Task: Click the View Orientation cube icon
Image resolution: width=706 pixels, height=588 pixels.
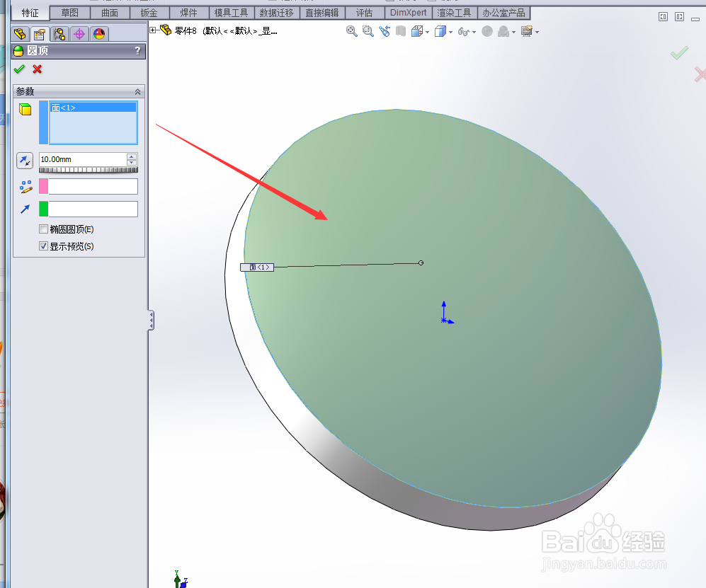Action: [416, 31]
